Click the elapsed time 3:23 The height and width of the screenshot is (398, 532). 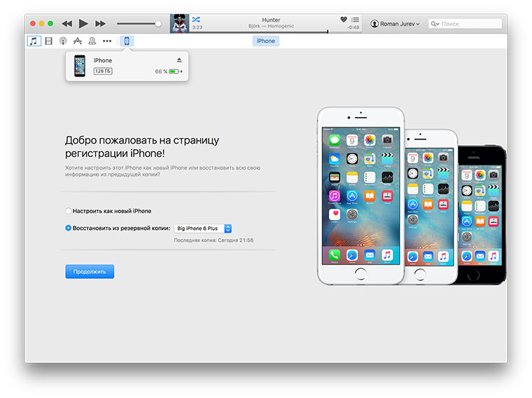197,27
